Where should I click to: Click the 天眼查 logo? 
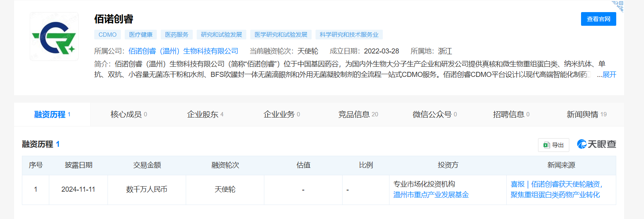(x=596, y=144)
